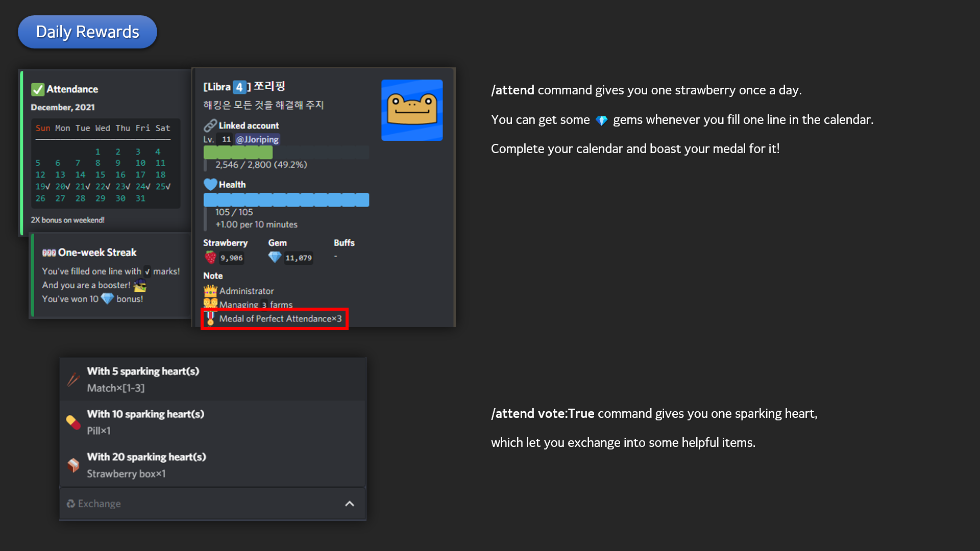Click the Match item icon
The width and height of the screenshot is (980, 551).
[73, 380]
